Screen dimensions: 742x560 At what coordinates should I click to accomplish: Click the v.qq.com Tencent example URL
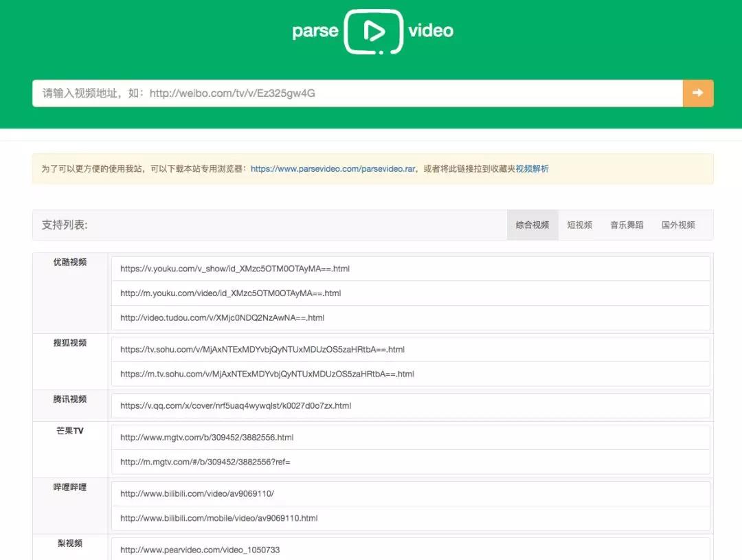(x=236, y=406)
